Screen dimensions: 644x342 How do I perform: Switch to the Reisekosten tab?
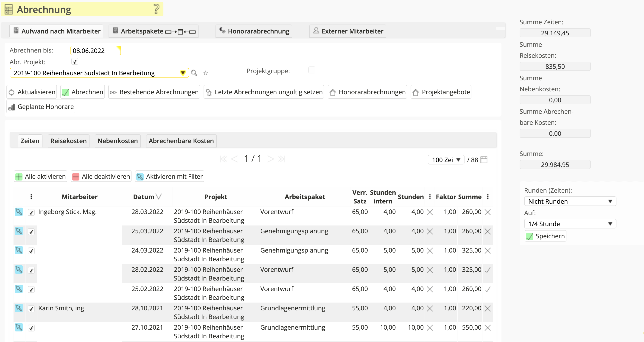(x=68, y=141)
